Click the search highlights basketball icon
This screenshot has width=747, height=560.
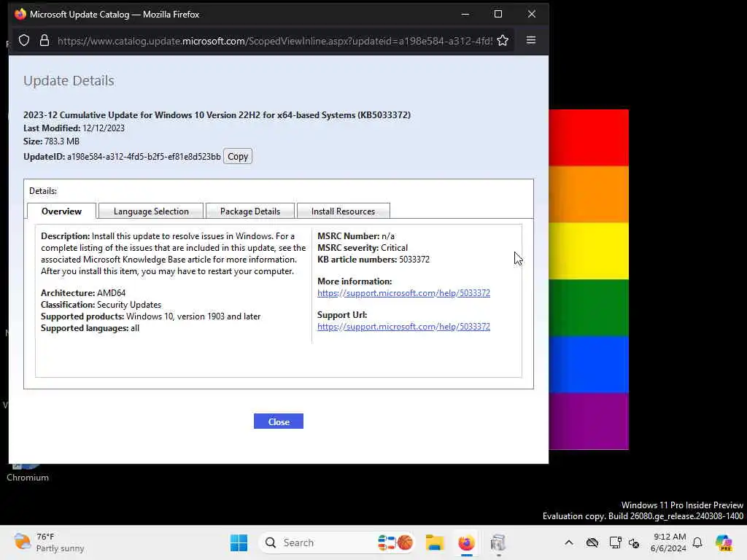[x=405, y=542]
